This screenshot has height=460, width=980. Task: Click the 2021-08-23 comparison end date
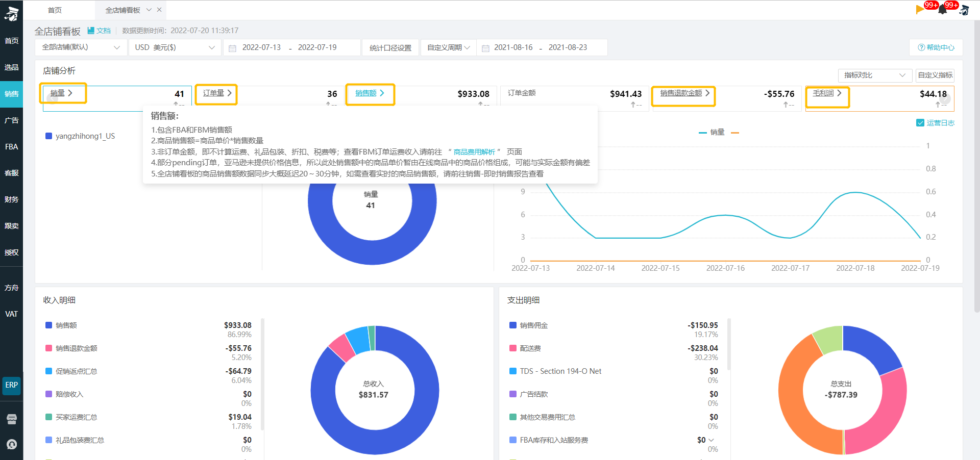(568, 47)
